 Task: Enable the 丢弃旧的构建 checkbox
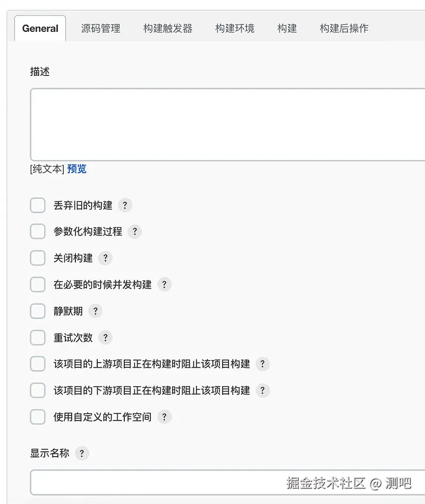[38, 205]
